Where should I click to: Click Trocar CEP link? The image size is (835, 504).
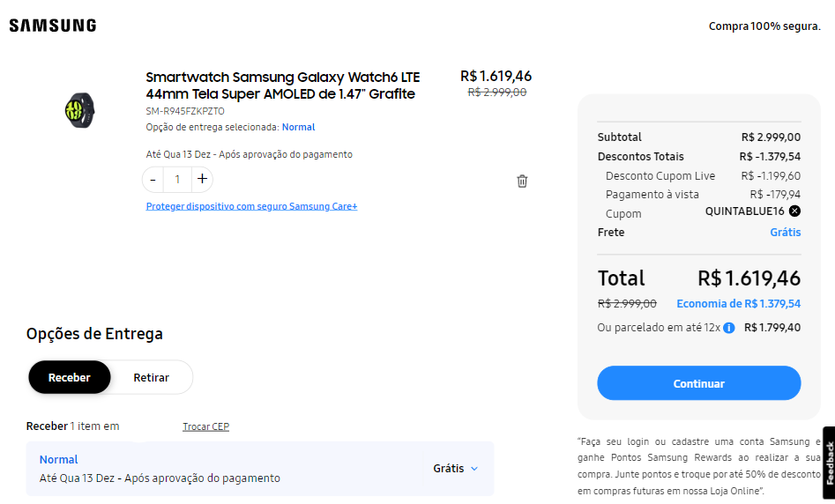point(205,426)
